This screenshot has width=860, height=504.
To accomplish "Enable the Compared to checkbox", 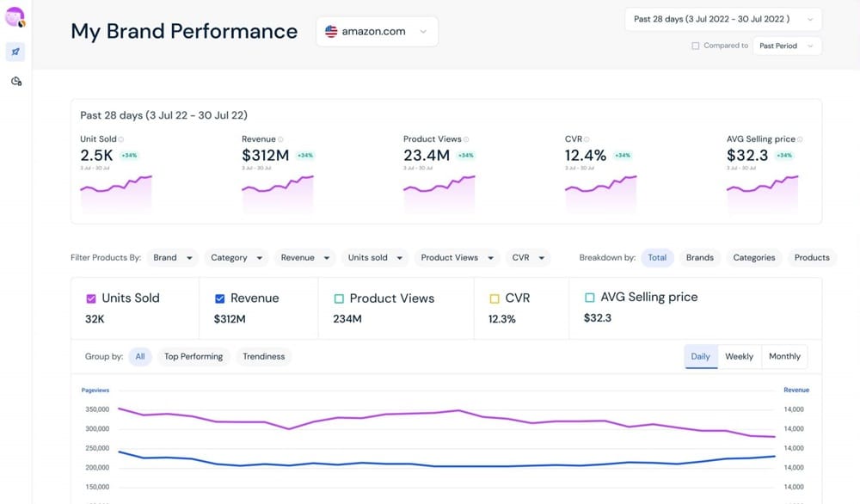I will tap(694, 46).
